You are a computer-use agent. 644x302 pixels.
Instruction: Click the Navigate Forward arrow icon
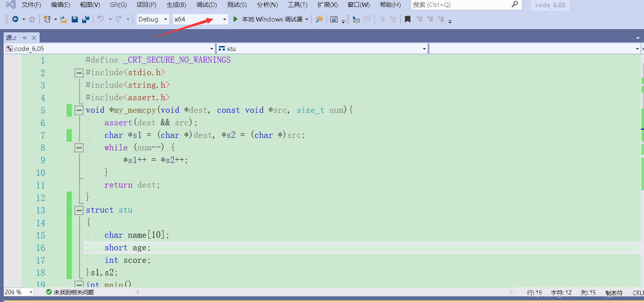coord(32,19)
